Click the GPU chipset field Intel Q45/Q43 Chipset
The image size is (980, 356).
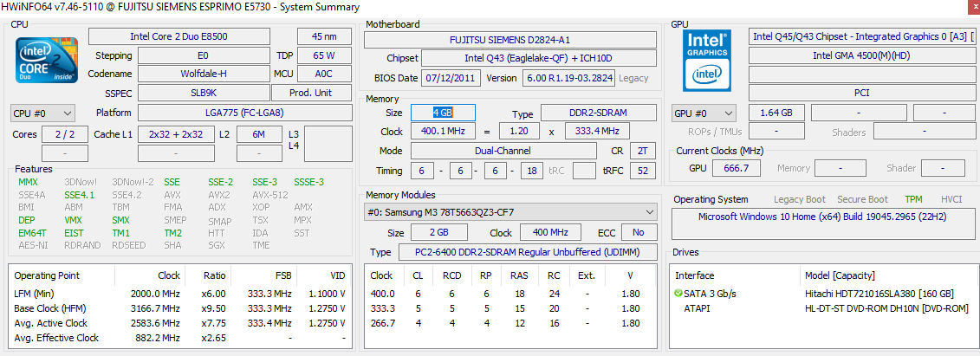(861, 36)
